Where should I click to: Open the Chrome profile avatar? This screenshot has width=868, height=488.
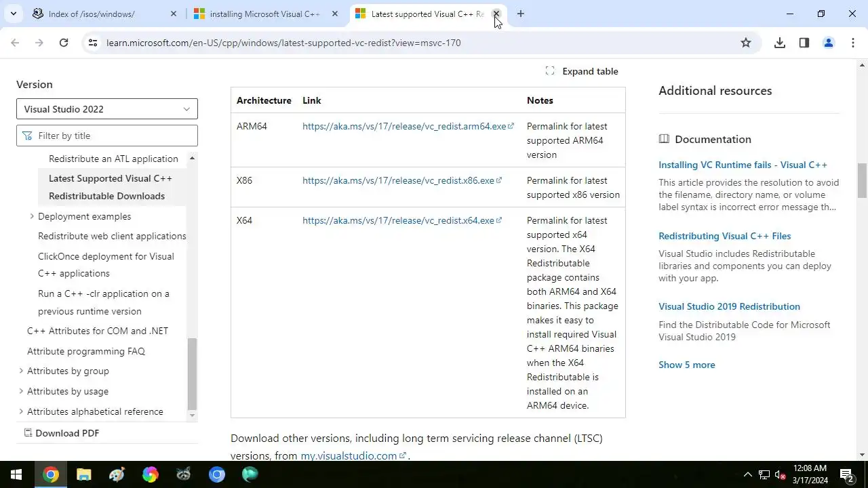pyautogui.click(x=828, y=43)
